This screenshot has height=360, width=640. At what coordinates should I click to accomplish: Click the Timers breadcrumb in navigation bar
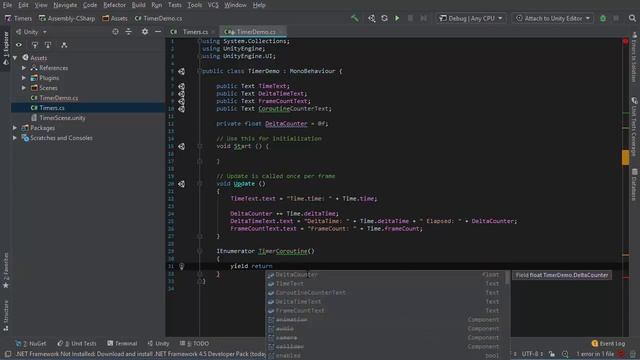click(x=18, y=18)
